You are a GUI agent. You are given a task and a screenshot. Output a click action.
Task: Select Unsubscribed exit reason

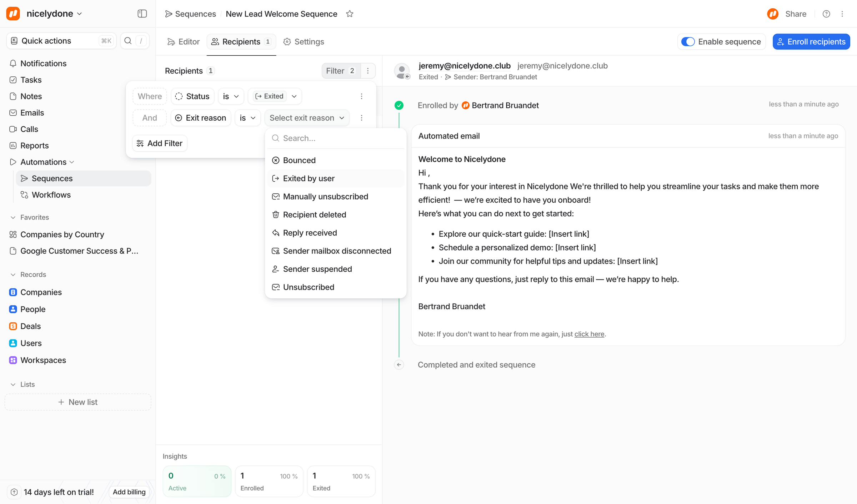point(336,287)
